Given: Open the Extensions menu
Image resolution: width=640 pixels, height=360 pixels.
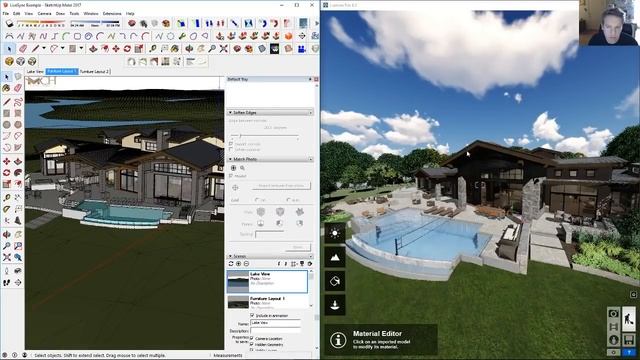Looking at the screenshot, I should 112,13.
